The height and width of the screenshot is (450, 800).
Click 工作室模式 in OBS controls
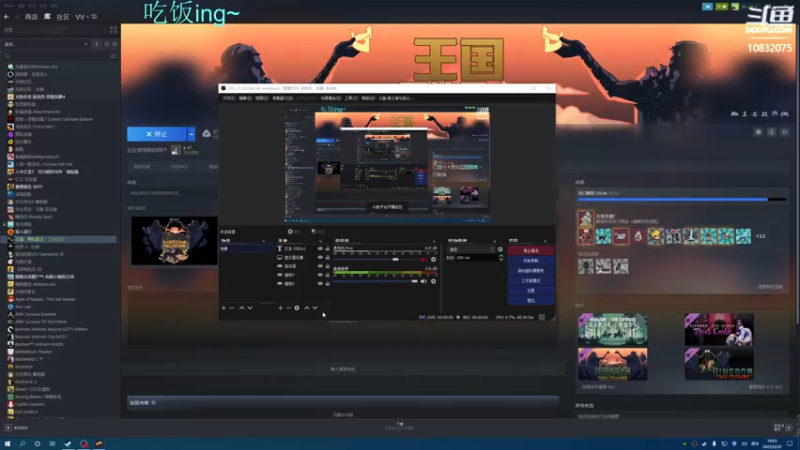click(531, 281)
